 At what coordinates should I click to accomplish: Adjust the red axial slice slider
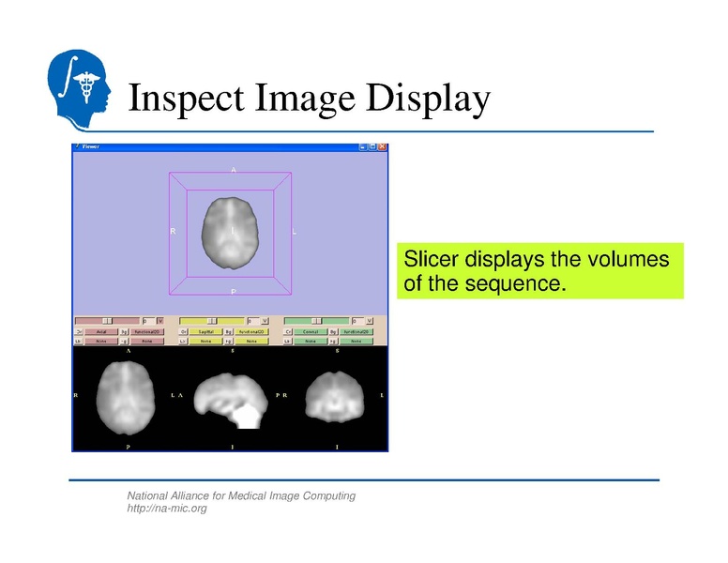pyautogui.click(x=107, y=321)
